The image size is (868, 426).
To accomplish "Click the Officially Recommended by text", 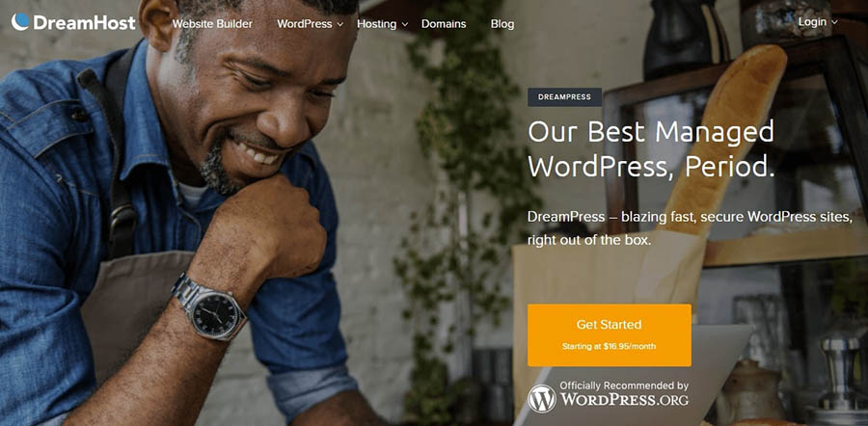I will (x=624, y=386).
